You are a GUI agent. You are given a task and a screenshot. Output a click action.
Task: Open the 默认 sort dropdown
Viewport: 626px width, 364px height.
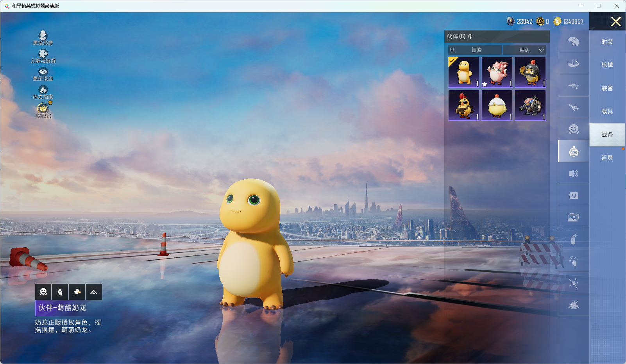coord(524,50)
